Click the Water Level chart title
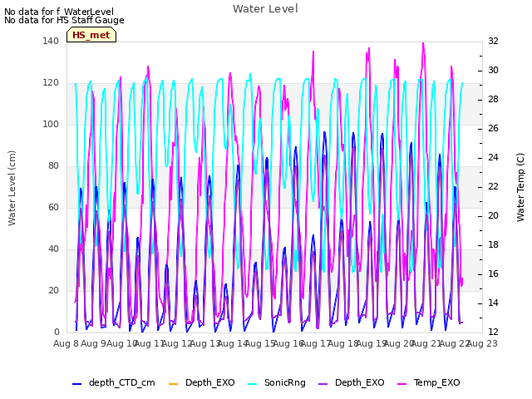This screenshot has width=532, height=399. coord(265,9)
